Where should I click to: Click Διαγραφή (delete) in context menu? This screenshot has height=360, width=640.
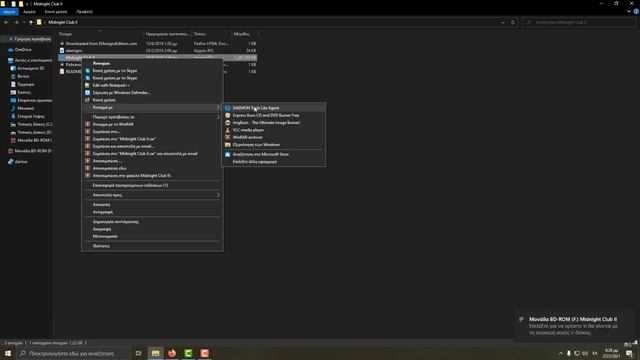[x=152, y=229]
